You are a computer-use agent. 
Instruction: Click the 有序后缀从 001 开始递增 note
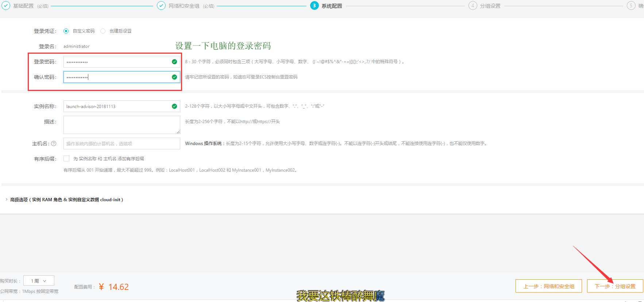181,170
